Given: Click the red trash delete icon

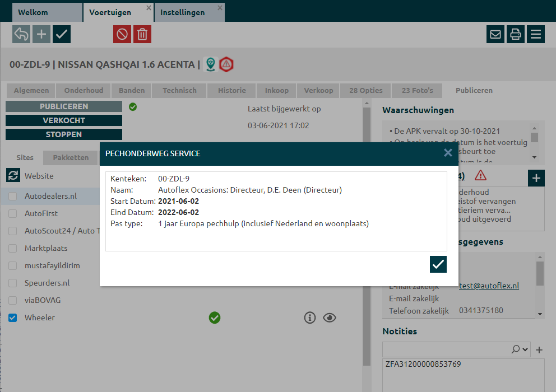Looking at the screenshot, I should [x=142, y=34].
